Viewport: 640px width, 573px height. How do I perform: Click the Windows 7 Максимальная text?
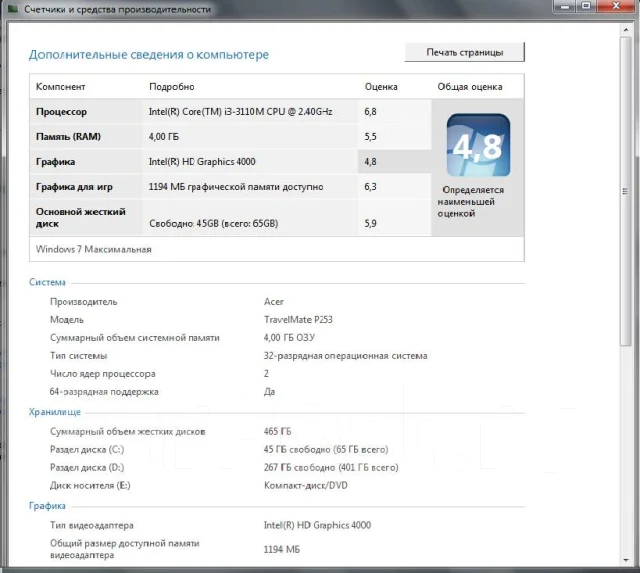click(93, 249)
